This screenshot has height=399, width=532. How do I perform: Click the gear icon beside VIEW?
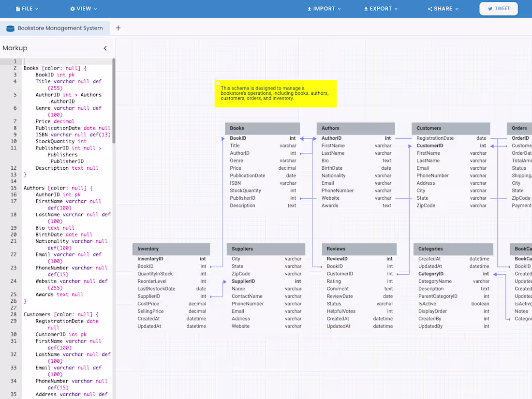[x=73, y=9]
